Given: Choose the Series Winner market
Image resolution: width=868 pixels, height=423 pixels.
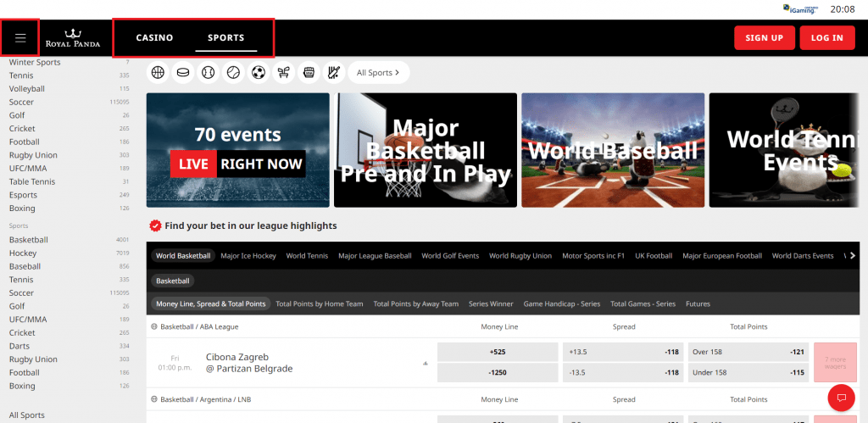Looking at the screenshot, I should 491,303.
